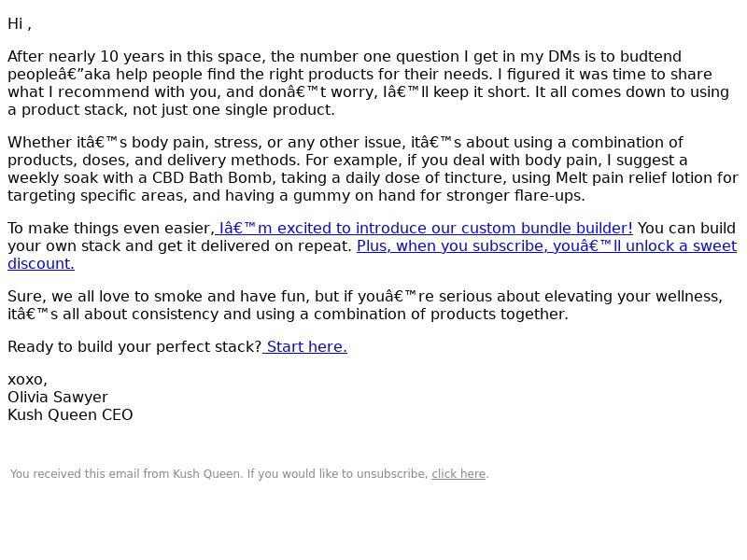Click the 'Kush Queen CEO' title line
Screen dimensions: 747x560
[70, 414]
